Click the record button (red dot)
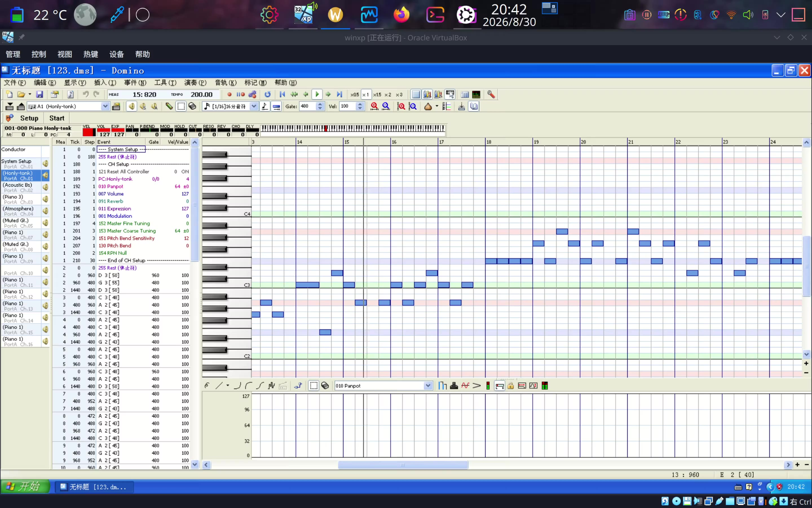The height and width of the screenshot is (508, 812). pos(229,95)
